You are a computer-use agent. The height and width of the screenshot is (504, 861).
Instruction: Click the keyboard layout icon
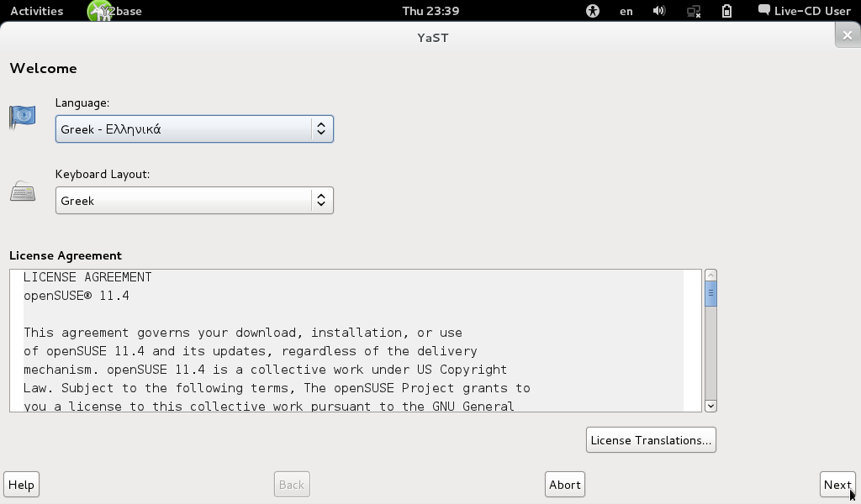(x=23, y=192)
